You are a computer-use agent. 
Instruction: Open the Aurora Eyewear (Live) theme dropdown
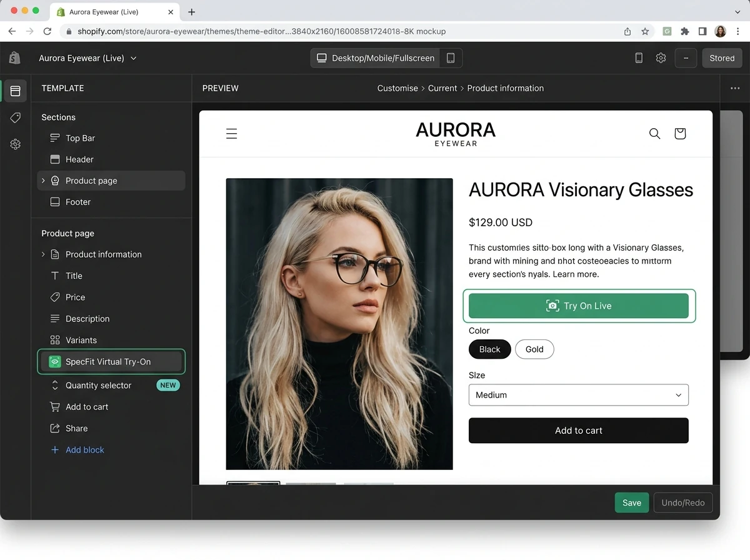(87, 58)
